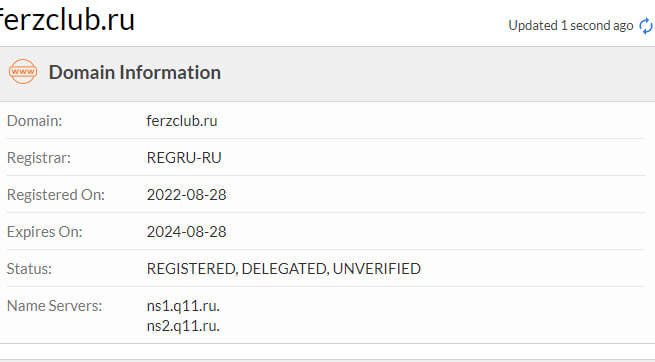The height and width of the screenshot is (362, 655).
Task: Click the Expires On: label
Action: pyautogui.click(x=45, y=232)
